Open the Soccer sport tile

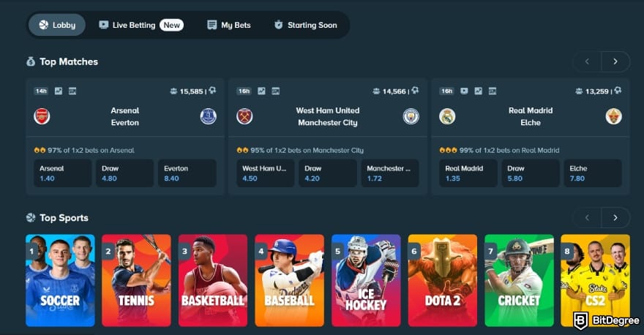[60, 280]
